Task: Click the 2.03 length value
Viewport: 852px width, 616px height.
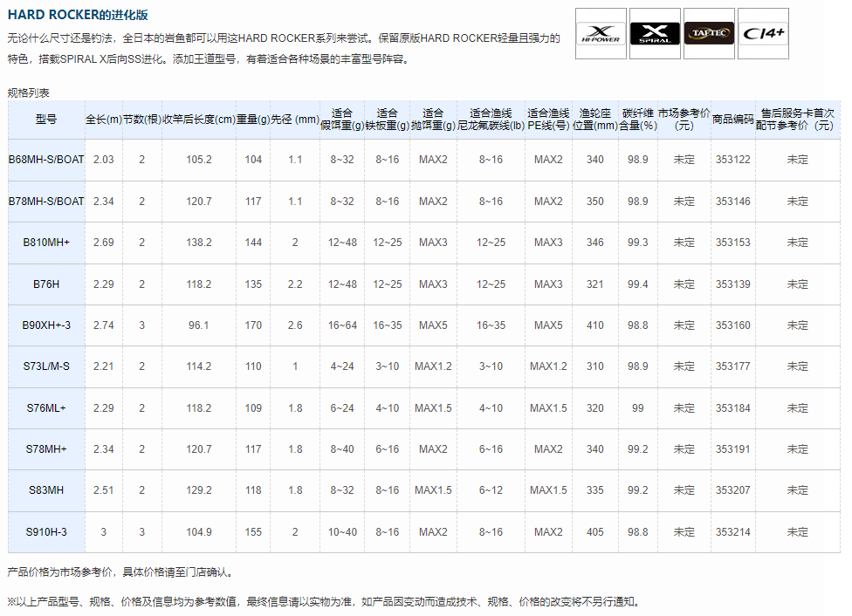Action: (104, 160)
